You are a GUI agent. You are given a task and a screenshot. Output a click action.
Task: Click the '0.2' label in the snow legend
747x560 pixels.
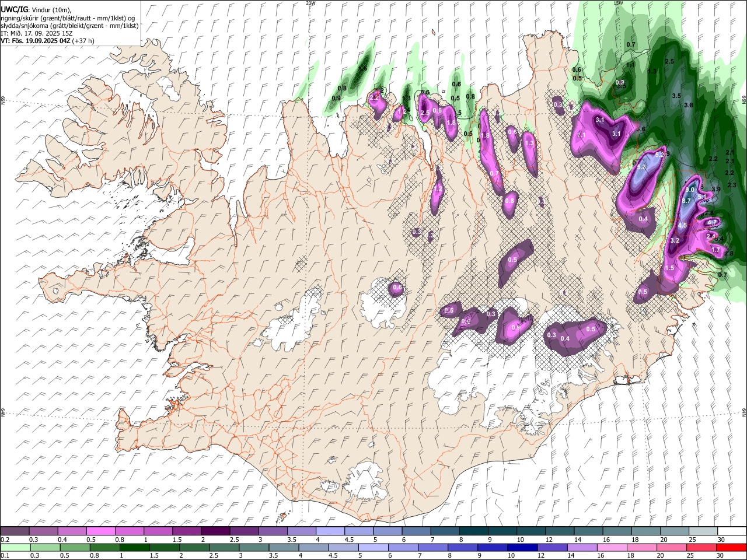click(x=5, y=540)
